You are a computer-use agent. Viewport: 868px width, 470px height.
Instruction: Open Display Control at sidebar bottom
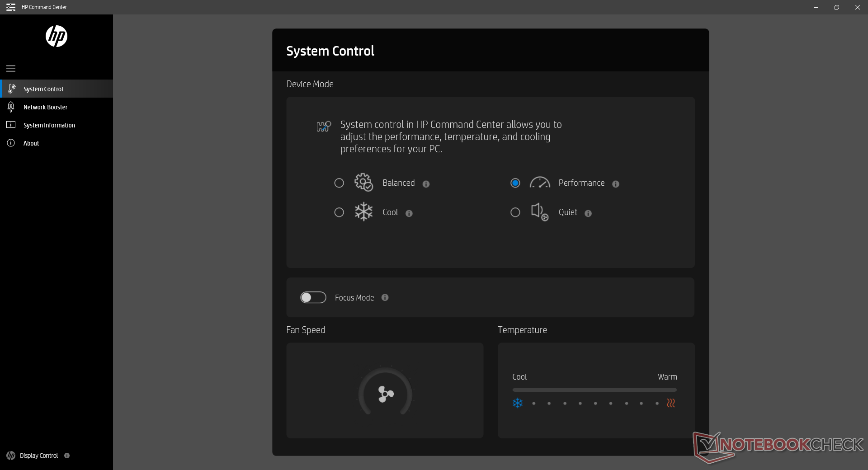coord(39,456)
